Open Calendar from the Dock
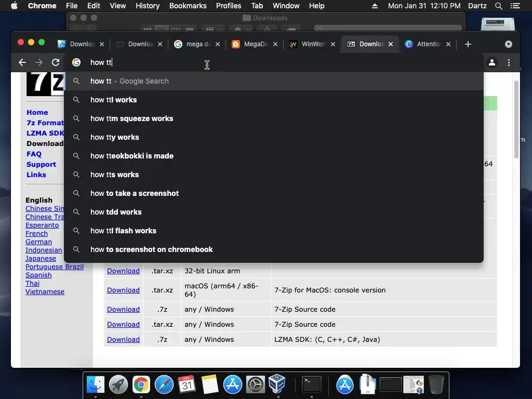The width and height of the screenshot is (532, 399). [x=187, y=384]
